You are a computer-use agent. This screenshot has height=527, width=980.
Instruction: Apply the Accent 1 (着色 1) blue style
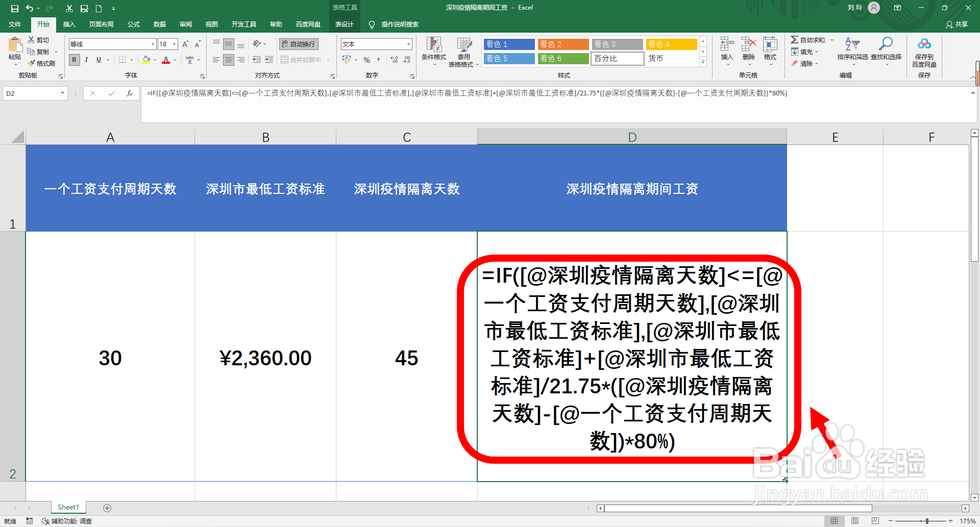509,44
